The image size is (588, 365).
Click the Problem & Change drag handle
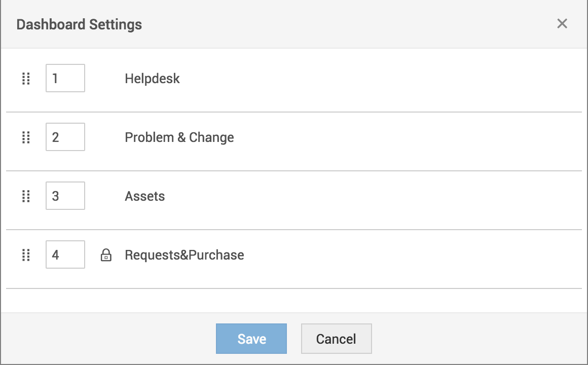[x=26, y=137]
